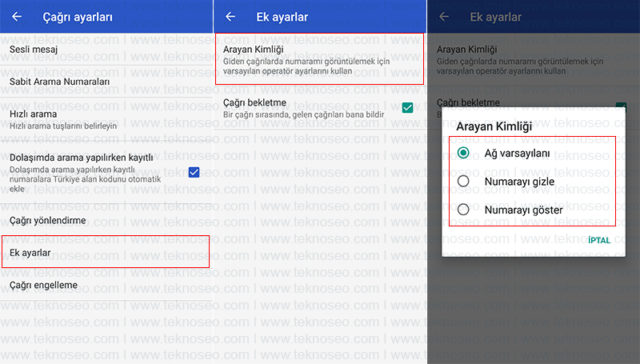The width and height of the screenshot is (640, 364).
Task: Click Hızlı arama tuşlarını belirleyin subtitle
Action: [63, 126]
